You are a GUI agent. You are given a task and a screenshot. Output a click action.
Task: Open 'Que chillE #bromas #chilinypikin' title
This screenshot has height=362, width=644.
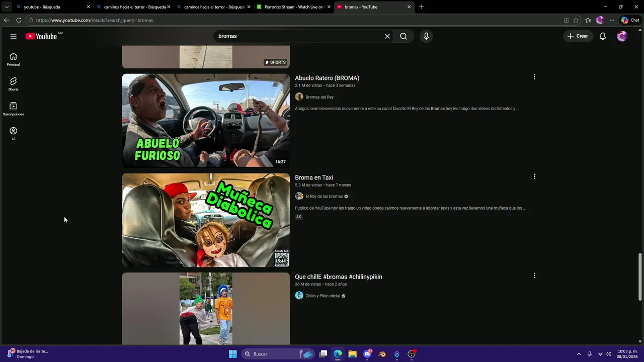(339, 277)
